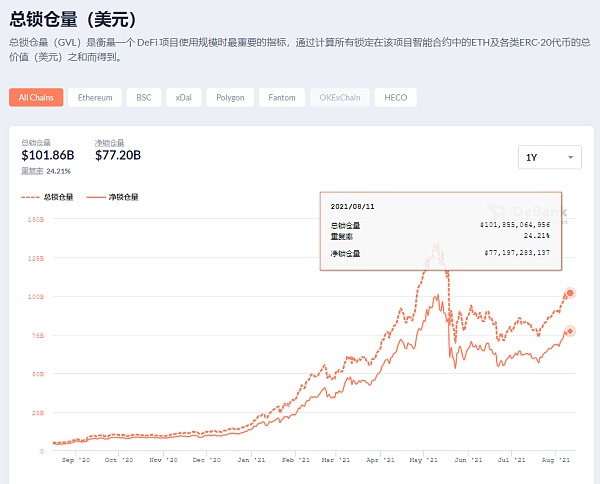The image size is (600, 484).
Task: Select the xDai chain tab
Action: click(183, 97)
